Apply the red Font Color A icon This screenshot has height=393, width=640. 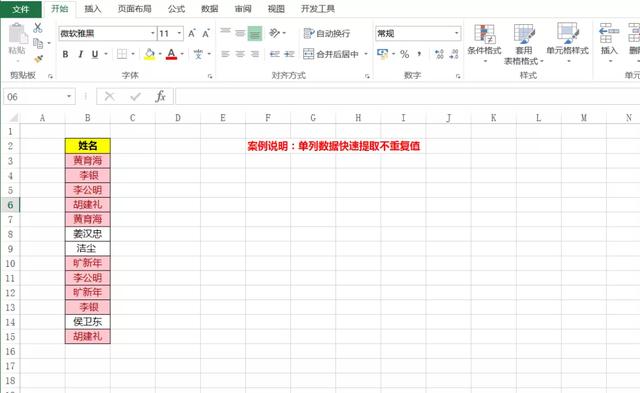click(171, 54)
